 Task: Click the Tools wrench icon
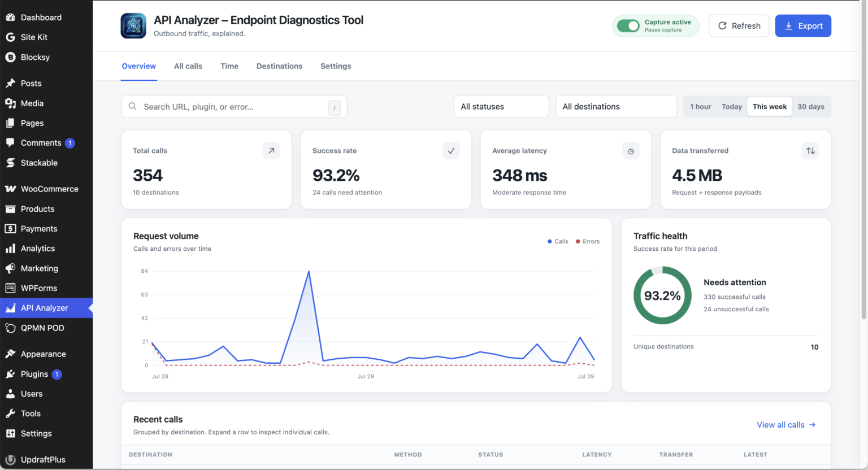tap(10, 414)
